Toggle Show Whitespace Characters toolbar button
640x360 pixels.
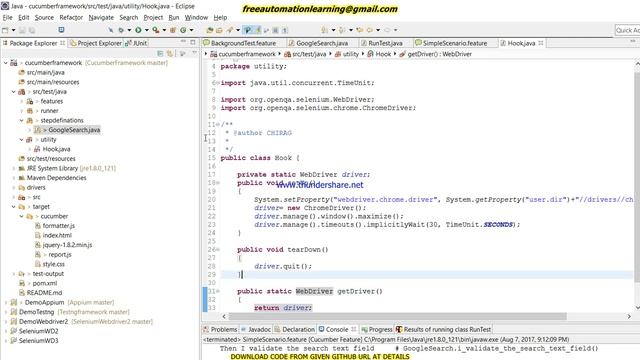(285, 30)
